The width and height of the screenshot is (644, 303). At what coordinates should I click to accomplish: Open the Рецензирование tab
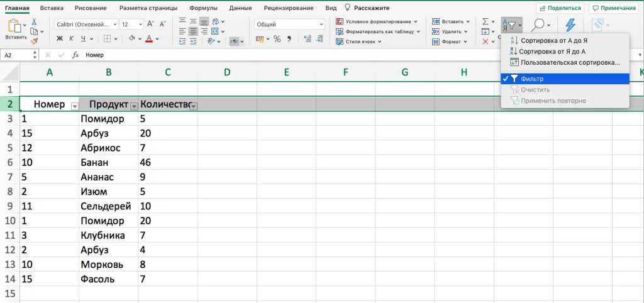coord(289,8)
